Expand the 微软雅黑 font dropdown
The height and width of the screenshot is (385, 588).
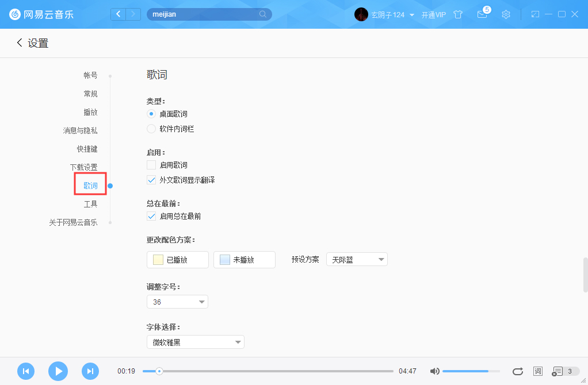195,341
